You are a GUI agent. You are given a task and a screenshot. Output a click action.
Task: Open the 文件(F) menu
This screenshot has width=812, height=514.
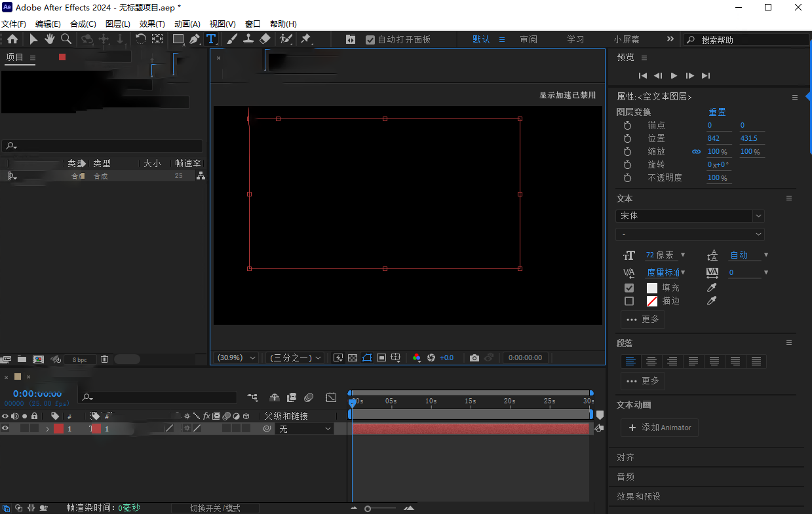coord(13,24)
